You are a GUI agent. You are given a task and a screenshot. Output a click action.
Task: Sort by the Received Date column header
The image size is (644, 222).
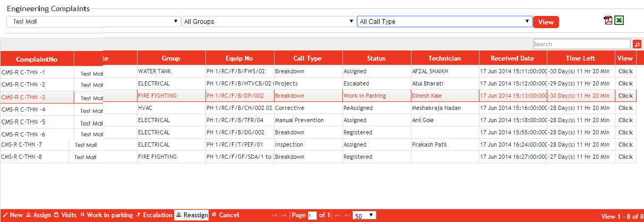pyautogui.click(x=512, y=58)
